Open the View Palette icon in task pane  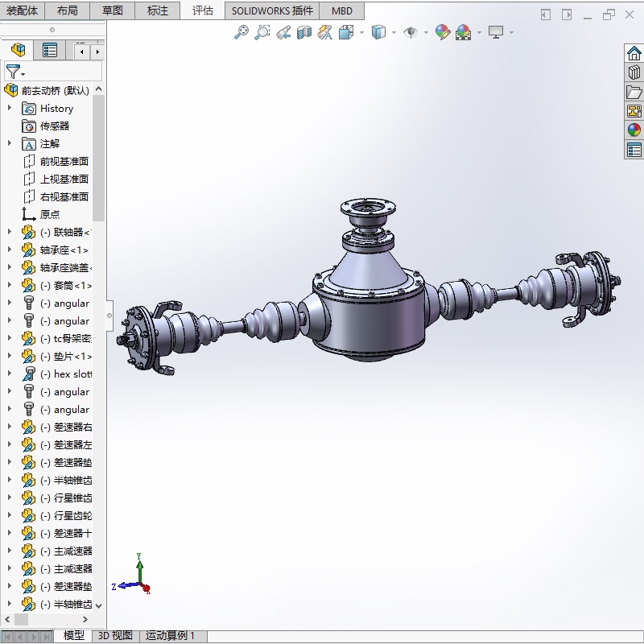(x=634, y=111)
